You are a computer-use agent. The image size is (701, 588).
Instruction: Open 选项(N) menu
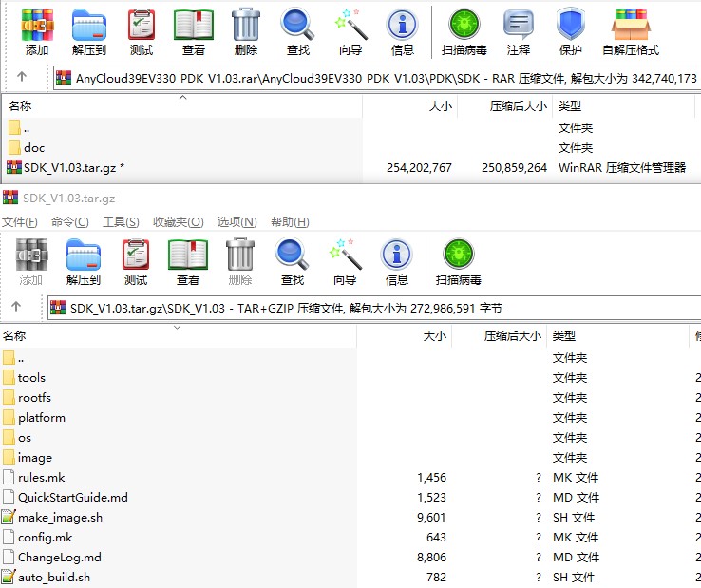pos(237,221)
